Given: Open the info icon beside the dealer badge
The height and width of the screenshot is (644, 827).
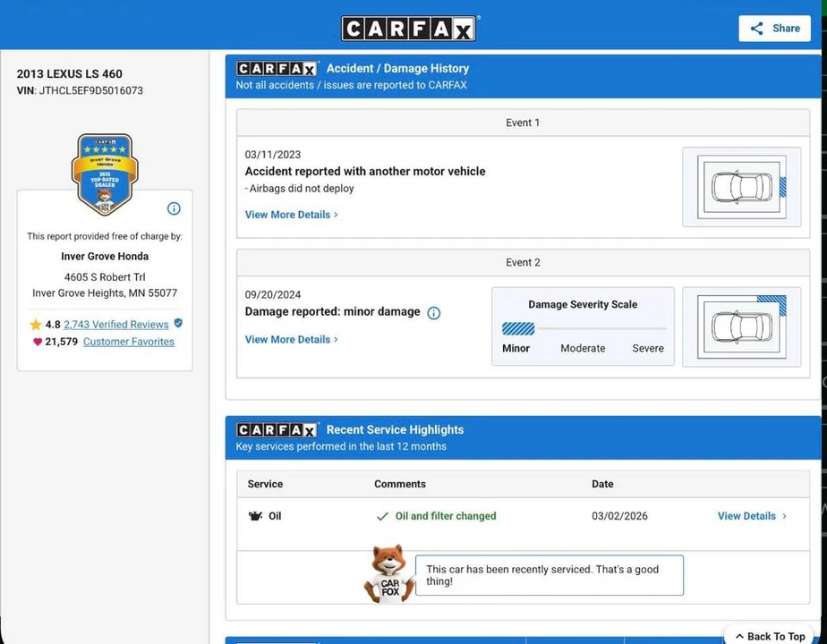Looking at the screenshot, I should click(x=174, y=208).
